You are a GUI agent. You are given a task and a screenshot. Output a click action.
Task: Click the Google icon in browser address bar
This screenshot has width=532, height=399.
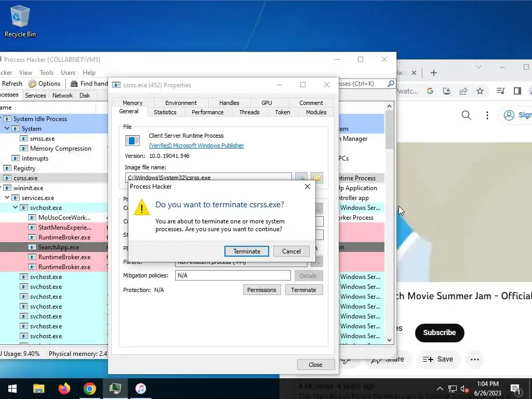430,91
